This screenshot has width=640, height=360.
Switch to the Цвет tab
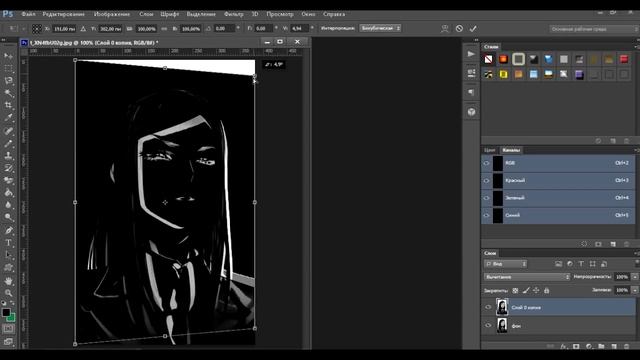pyautogui.click(x=489, y=150)
